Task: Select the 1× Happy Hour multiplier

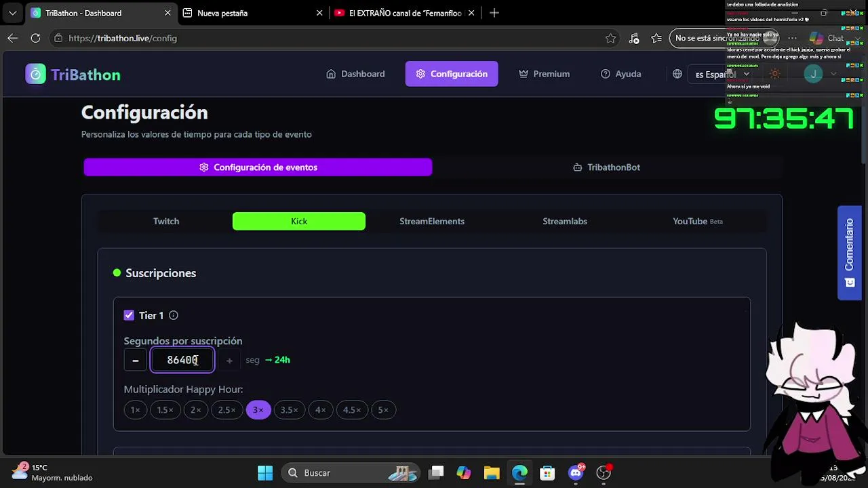Action: tap(136, 410)
